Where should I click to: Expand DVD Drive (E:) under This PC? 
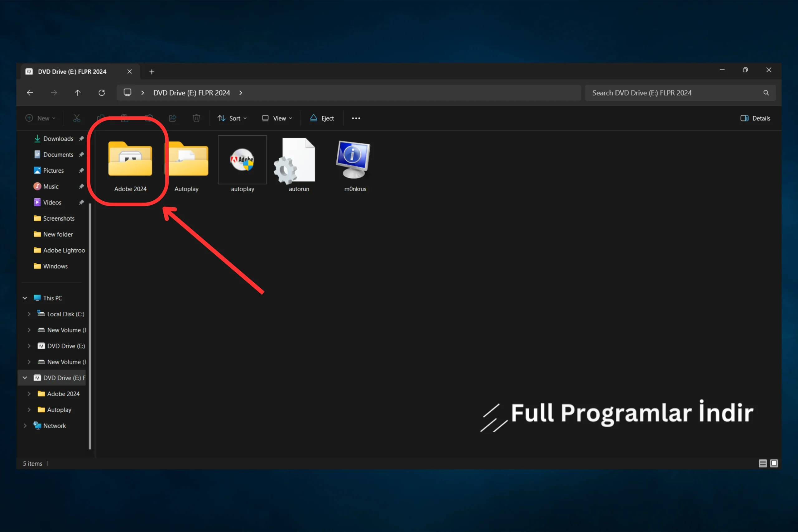29,346
